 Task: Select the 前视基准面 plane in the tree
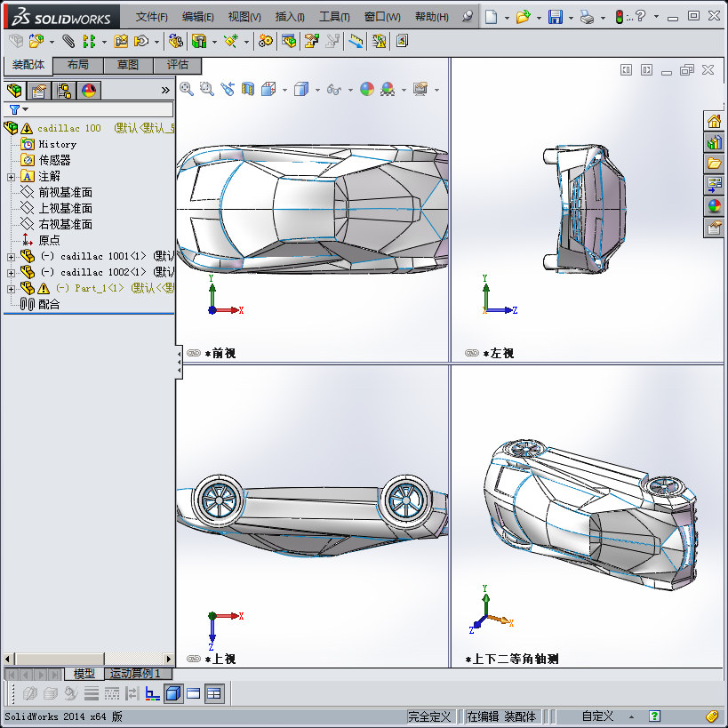tap(65, 192)
